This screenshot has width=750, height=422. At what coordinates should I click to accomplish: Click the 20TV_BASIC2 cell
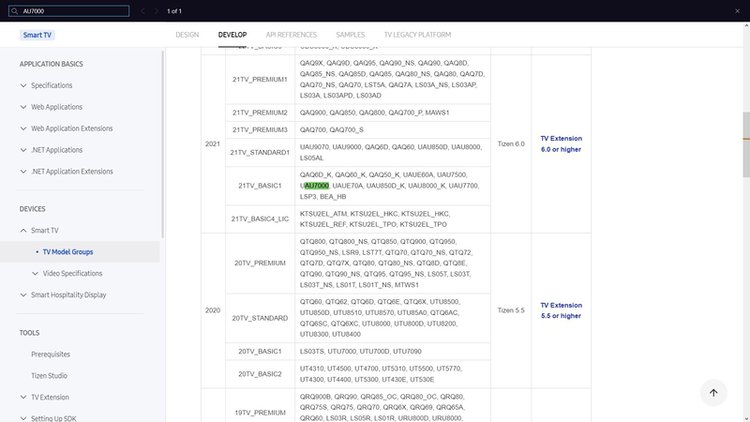click(260, 374)
